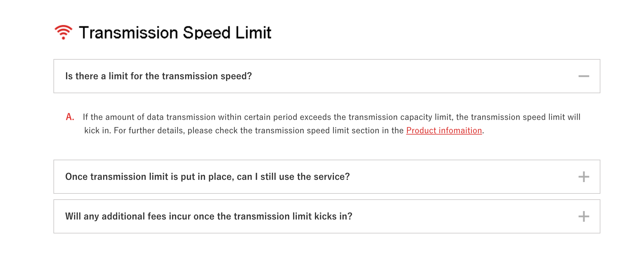Viewport: 644px width, 275px height.
Task: Click the red "A." answer marker
Action: pos(70,117)
